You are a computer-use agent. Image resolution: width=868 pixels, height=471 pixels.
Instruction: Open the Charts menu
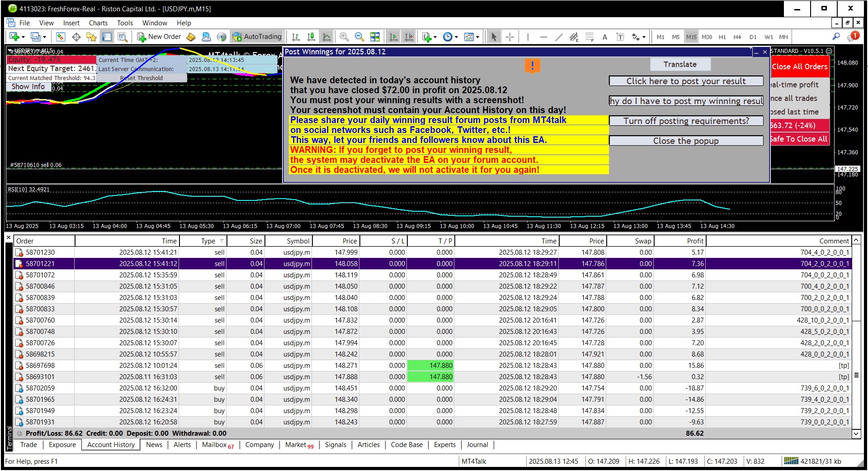tap(98, 23)
